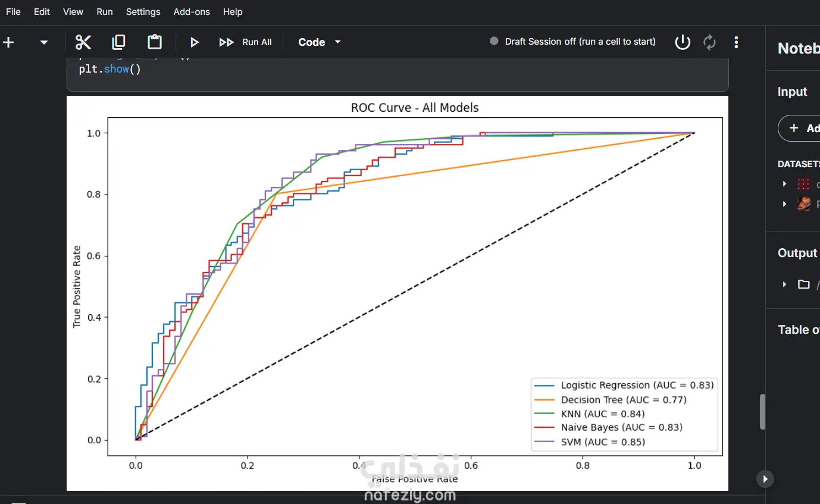
Task: Open the File menu
Action: pyautogui.click(x=13, y=12)
